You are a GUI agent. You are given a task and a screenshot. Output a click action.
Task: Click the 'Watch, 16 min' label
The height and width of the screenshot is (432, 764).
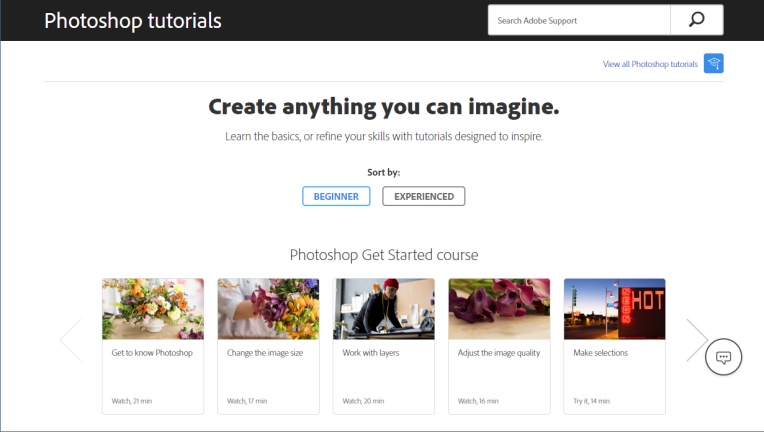click(x=478, y=401)
